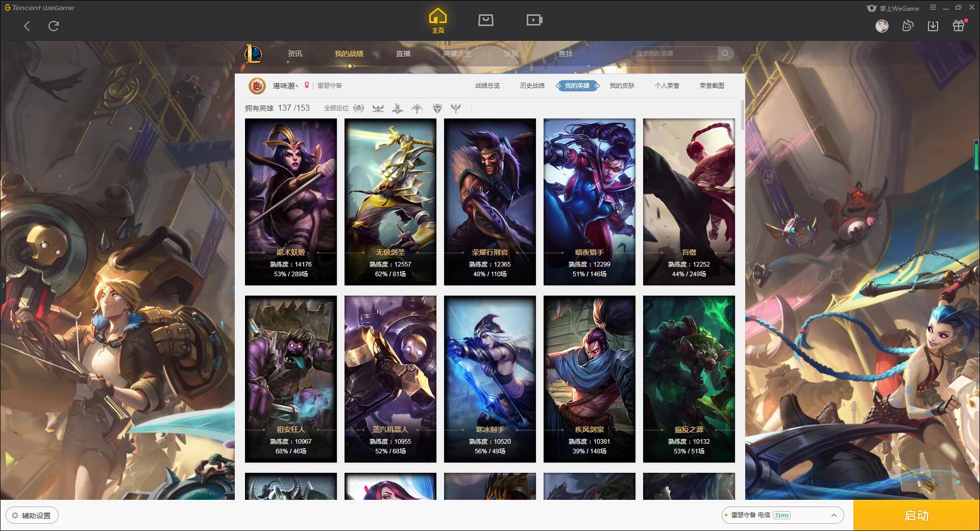Open the 英雄大全 navigation tab
This screenshot has height=531, width=980.
tap(457, 54)
